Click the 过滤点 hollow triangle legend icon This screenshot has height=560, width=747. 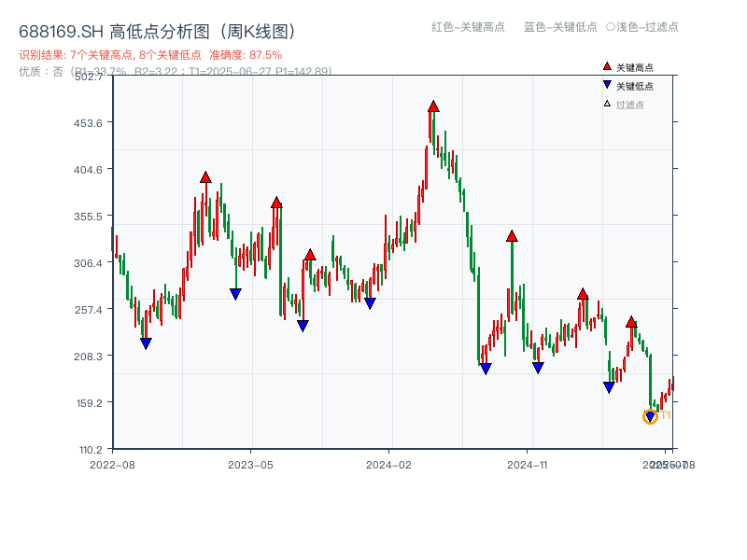(x=605, y=104)
